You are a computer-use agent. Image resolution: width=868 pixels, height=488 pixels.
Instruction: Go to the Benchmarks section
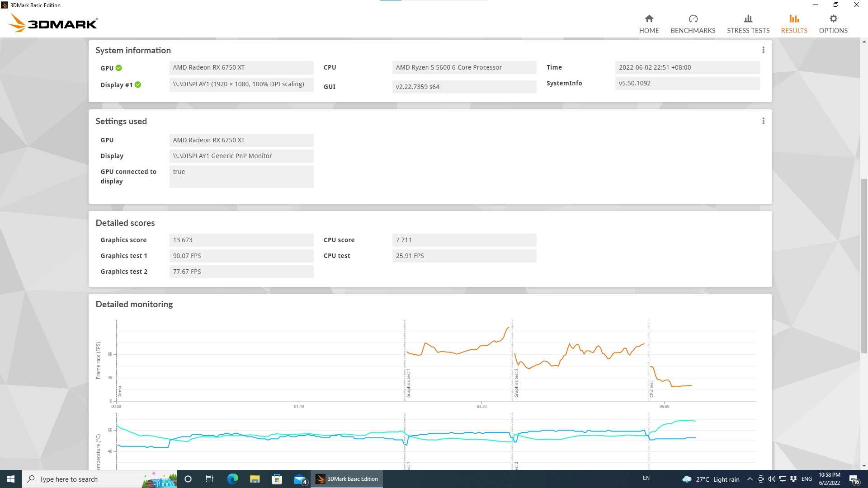[693, 24]
